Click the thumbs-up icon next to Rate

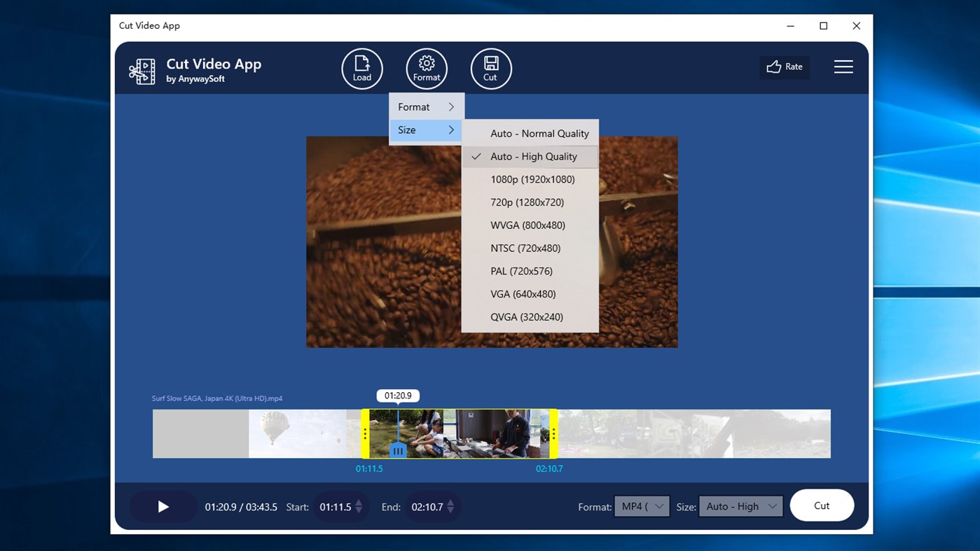click(775, 67)
